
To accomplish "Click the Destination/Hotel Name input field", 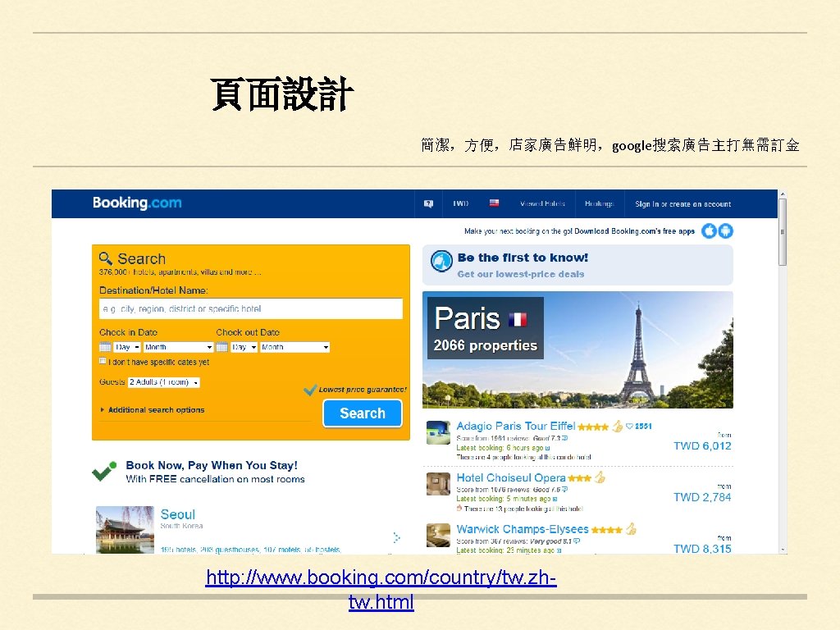I will point(251,308).
